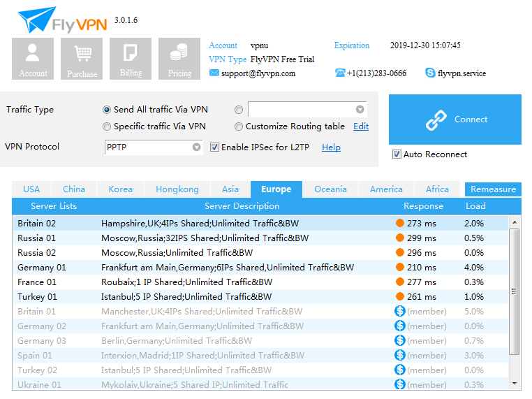Open the Account tile
Viewport: 532px width, 399px height.
[33, 59]
